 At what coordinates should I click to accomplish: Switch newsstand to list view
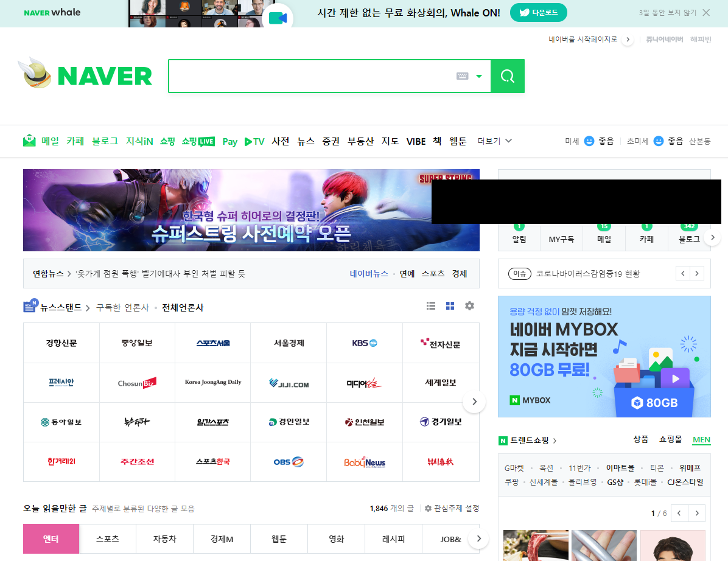[431, 306]
